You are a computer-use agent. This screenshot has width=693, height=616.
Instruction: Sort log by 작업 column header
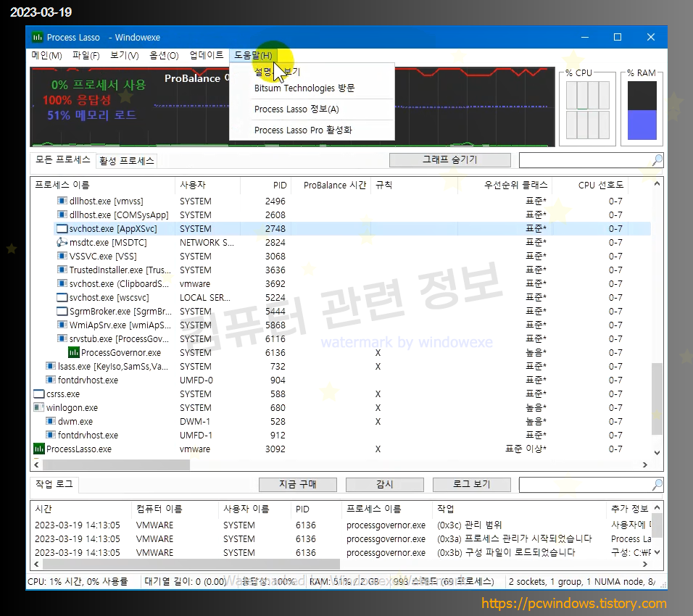point(519,509)
